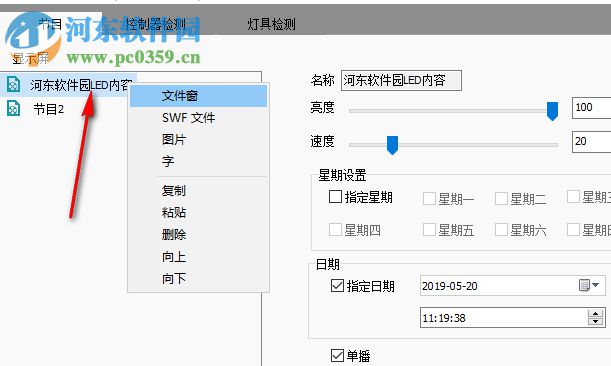The width and height of the screenshot is (611, 366).
Task: Increase time with the up spinner arrow
Action: click(595, 313)
